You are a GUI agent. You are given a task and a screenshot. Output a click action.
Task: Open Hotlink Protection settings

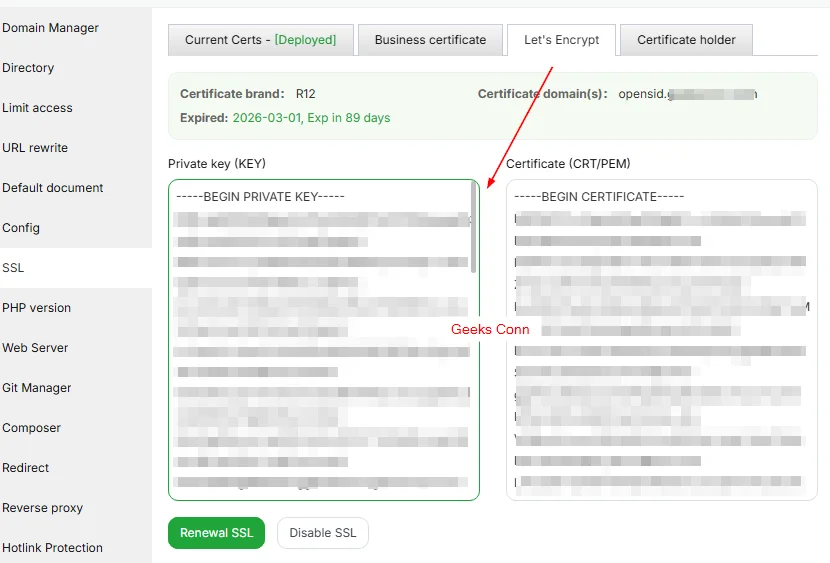(52, 548)
